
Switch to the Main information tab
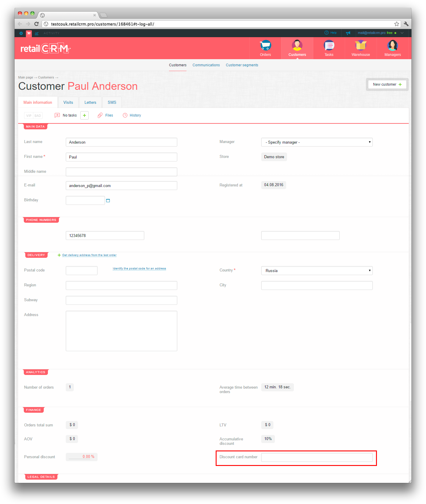tap(38, 102)
